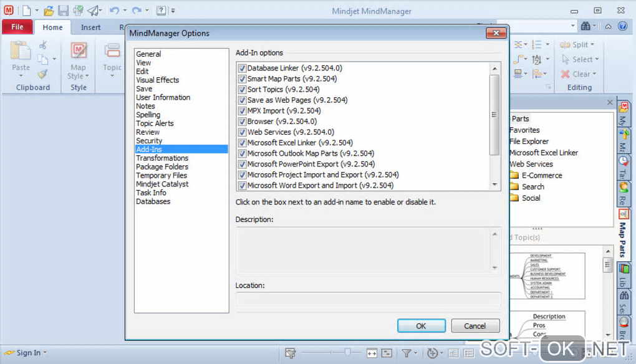Select the Databases options category
The height and width of the screenshot is (364, 636).
pos(153,201)
